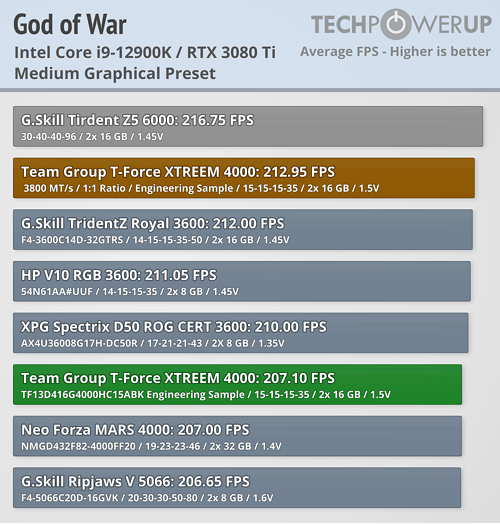Select the Neo Forza MARS 4000 bar

click(237, 436)
